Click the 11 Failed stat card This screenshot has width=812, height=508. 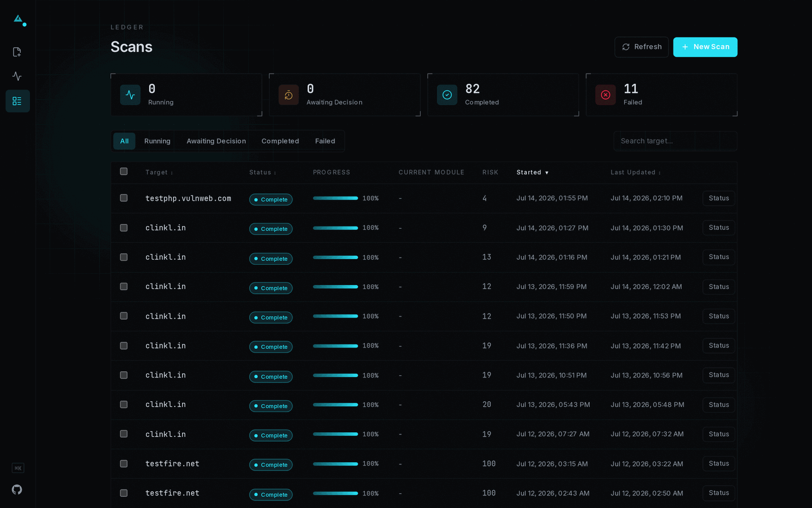[x=661, y=95]
